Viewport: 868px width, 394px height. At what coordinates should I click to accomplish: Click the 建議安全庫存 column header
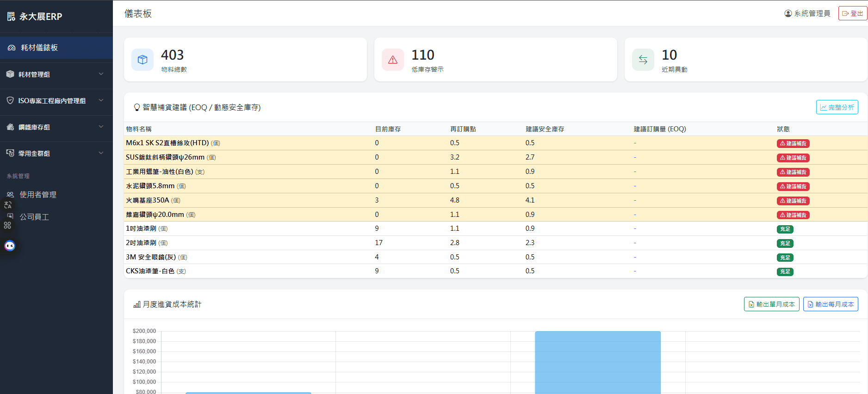pos(545,129)
